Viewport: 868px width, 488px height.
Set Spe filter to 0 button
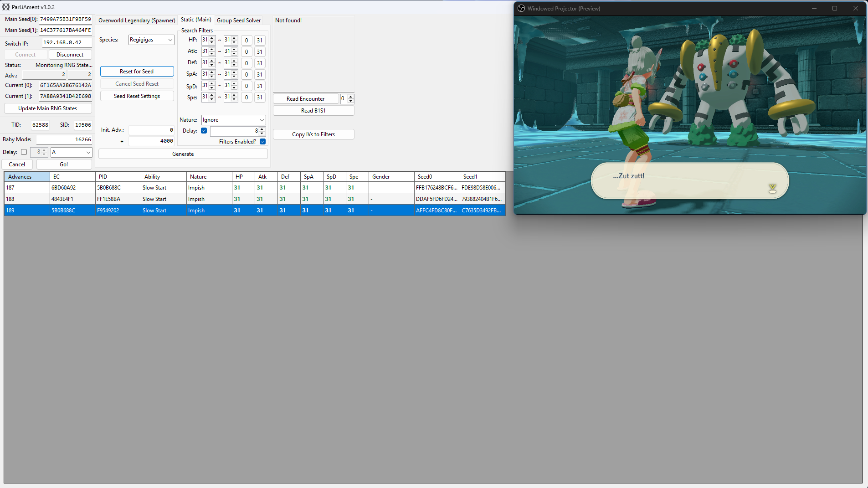click(x=247, y=98)
